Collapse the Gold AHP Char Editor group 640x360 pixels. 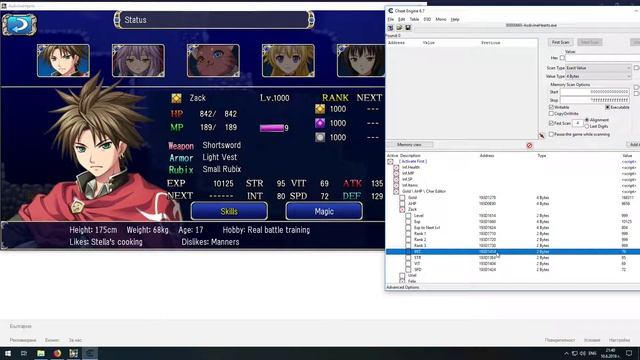[x=396, y=191]
